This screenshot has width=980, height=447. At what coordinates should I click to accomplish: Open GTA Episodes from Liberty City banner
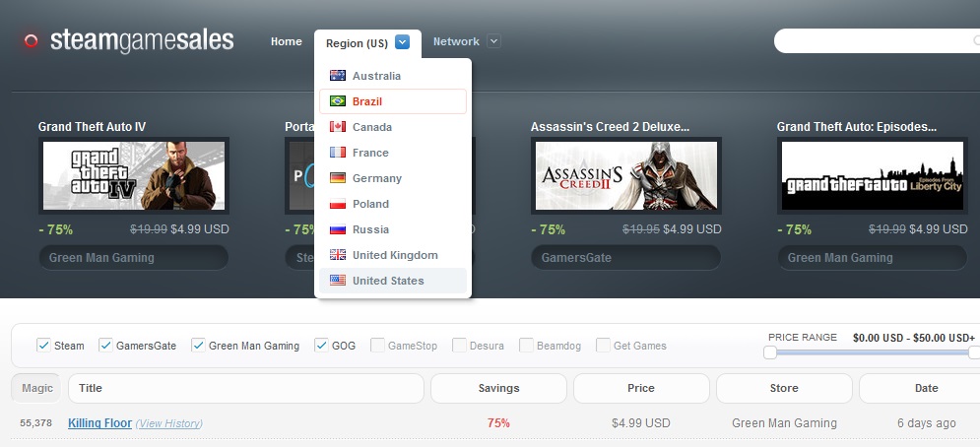873,175
